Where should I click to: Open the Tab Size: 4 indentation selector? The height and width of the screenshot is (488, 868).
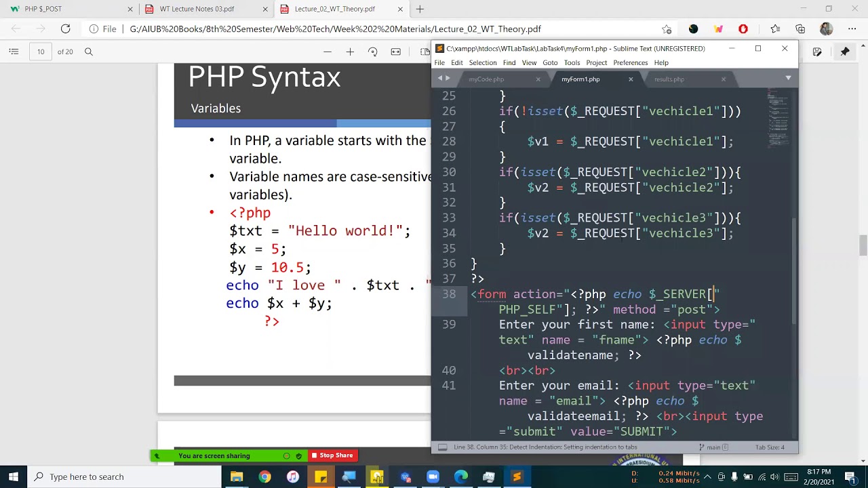click(770, 447)
